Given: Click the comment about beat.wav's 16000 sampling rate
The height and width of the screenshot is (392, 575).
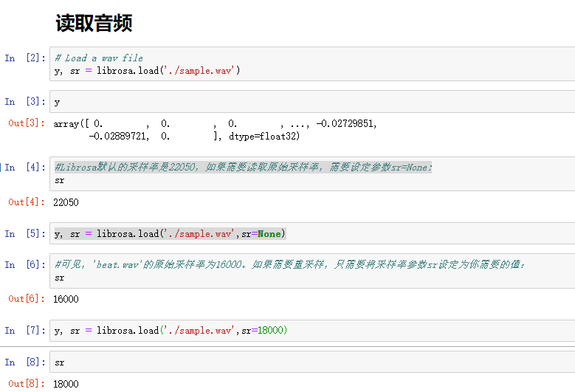Looking at the screenshot, I should coord(289,264).
